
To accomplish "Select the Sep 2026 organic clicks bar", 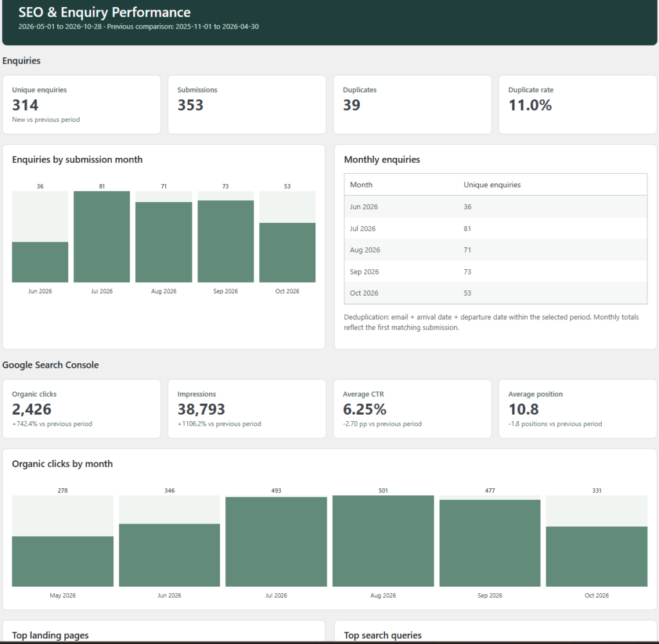I will [490, 543].
